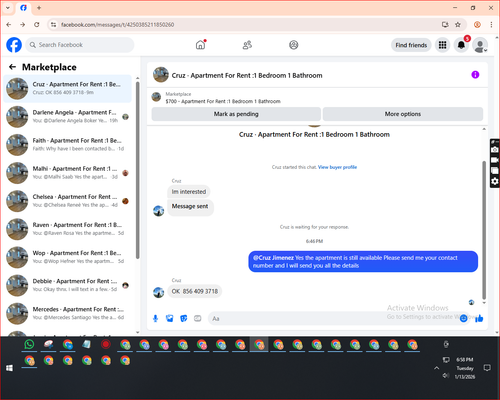Viewport: 500px width, 400px height.
Task: Open the account profile menu
Action: [480, 45]
